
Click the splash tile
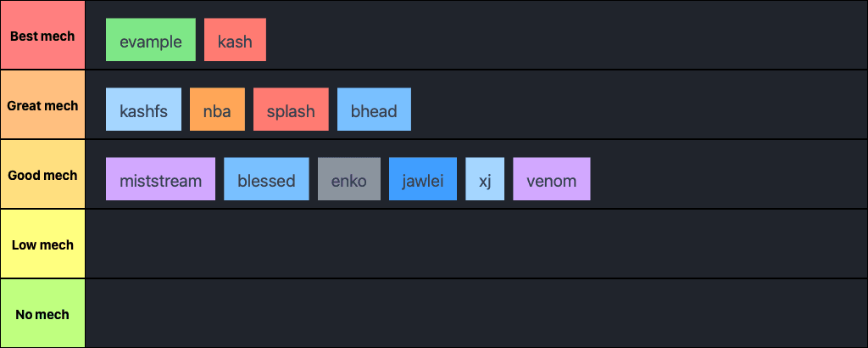pyautogui.click(x=291, y=109)
